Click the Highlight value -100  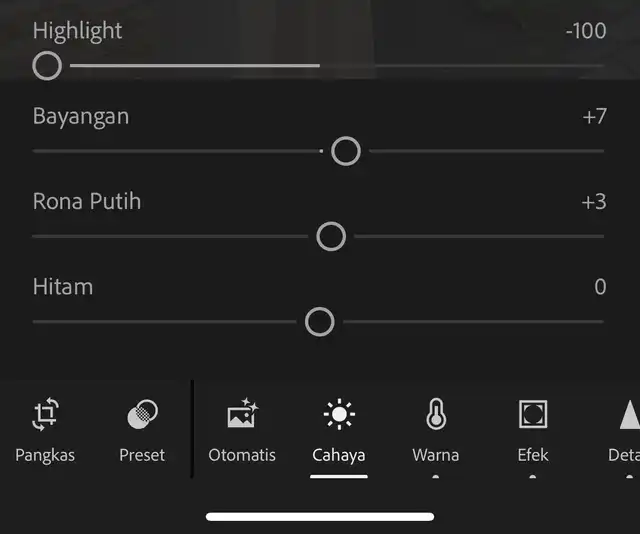point(586,31)
